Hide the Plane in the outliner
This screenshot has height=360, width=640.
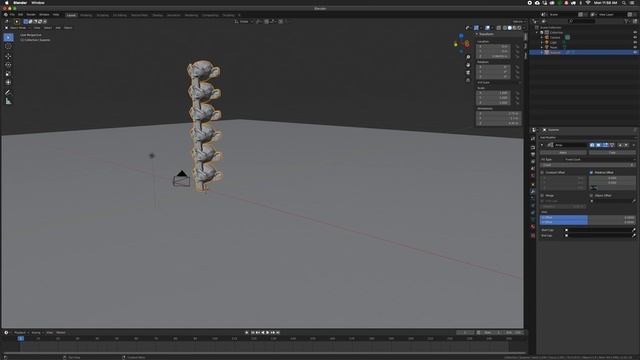tap(635, 47)
